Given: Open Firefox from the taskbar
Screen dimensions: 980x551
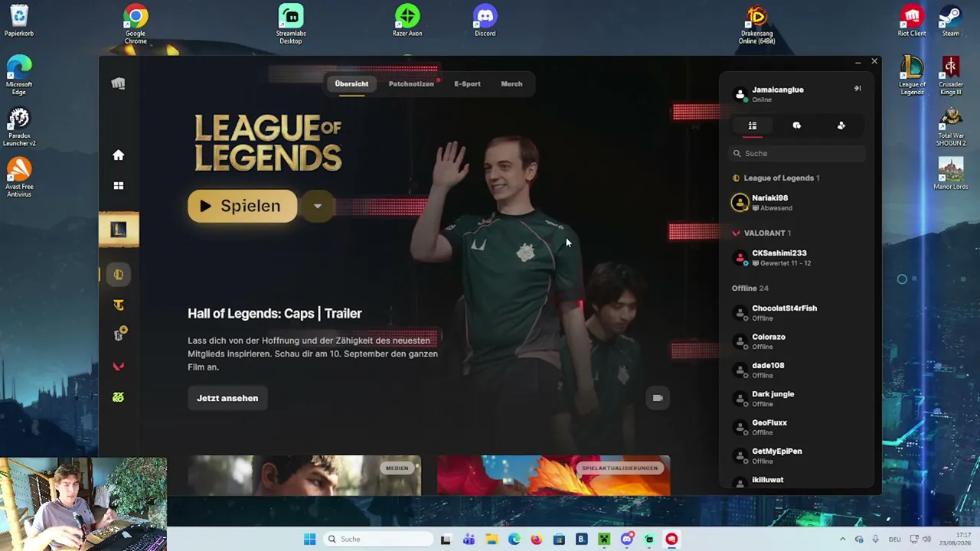Looking at the screenshot, I should (x=536, y=539).
